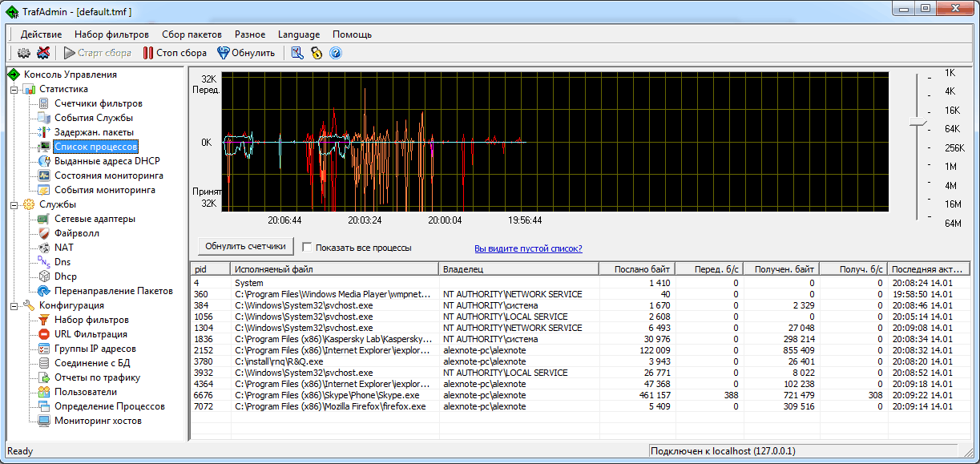Open the Разное menu

pyautogui.click(x=250, y=34)
